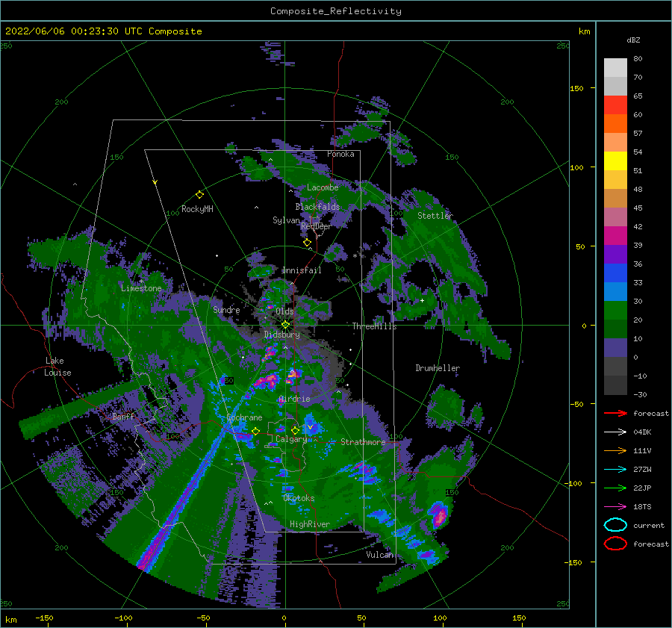Click the Ponoka city label
The width and height of the screenshot is (672, 628).
340,154
